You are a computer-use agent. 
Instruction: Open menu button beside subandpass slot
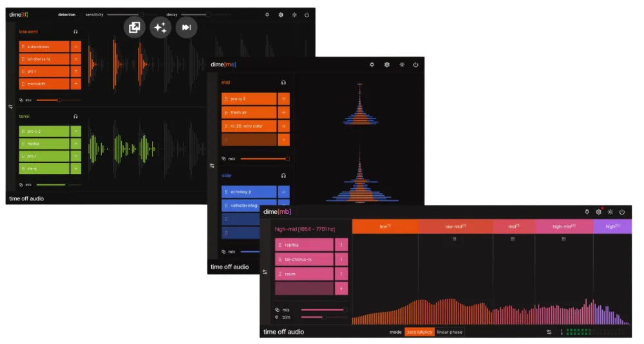coord(76,46)
